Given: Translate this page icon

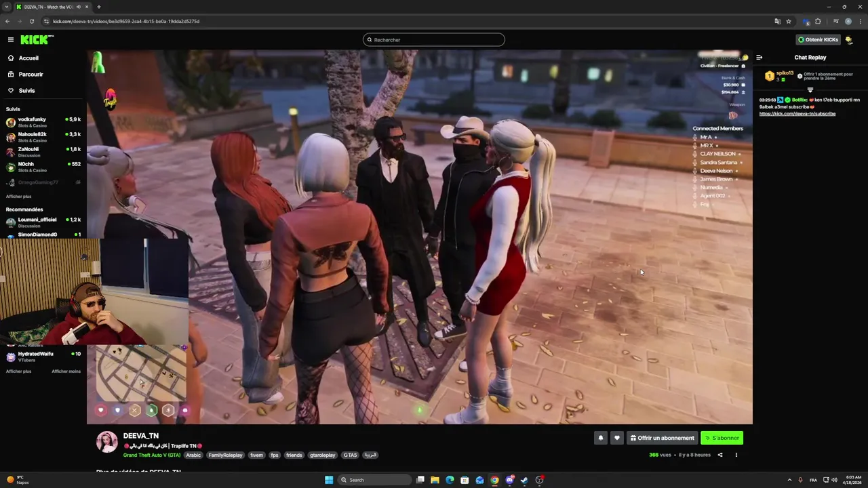Looking at the screenshot, I should click(778, 21).
